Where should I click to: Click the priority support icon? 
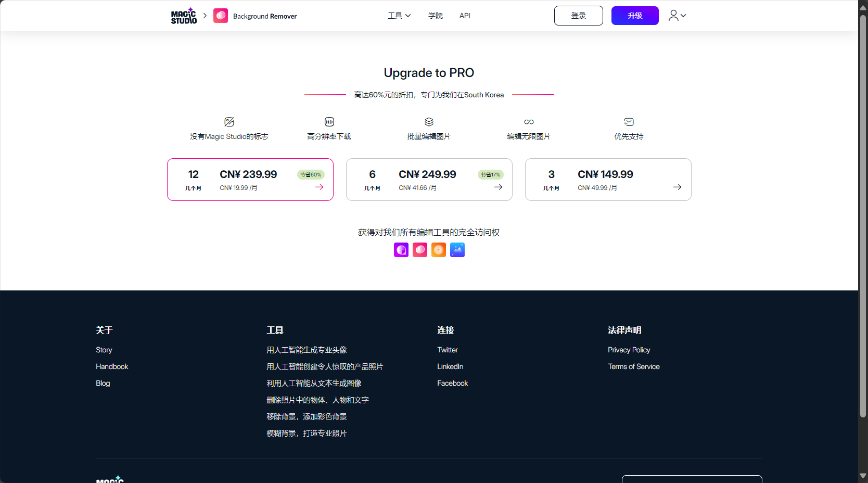click(x=629, y=122)
